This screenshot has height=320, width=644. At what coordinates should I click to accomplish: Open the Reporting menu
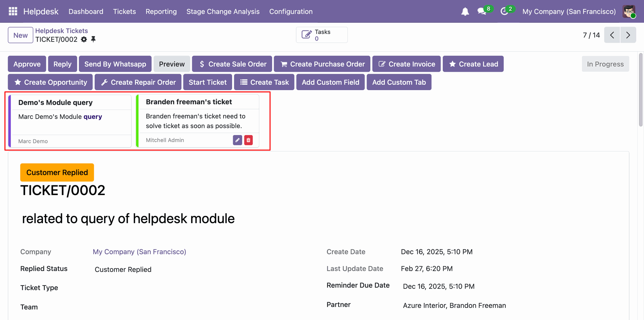tap(161, 11)
